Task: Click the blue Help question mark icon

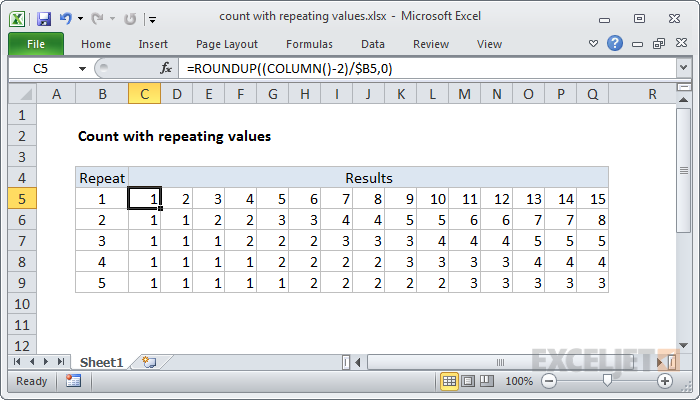Action: [615, 43]
